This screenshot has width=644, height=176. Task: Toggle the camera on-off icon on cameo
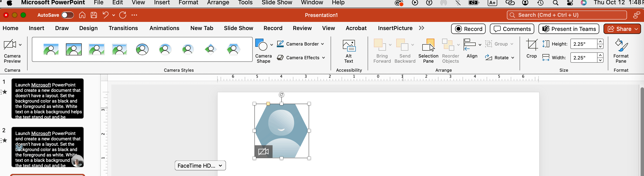(263, 151)
